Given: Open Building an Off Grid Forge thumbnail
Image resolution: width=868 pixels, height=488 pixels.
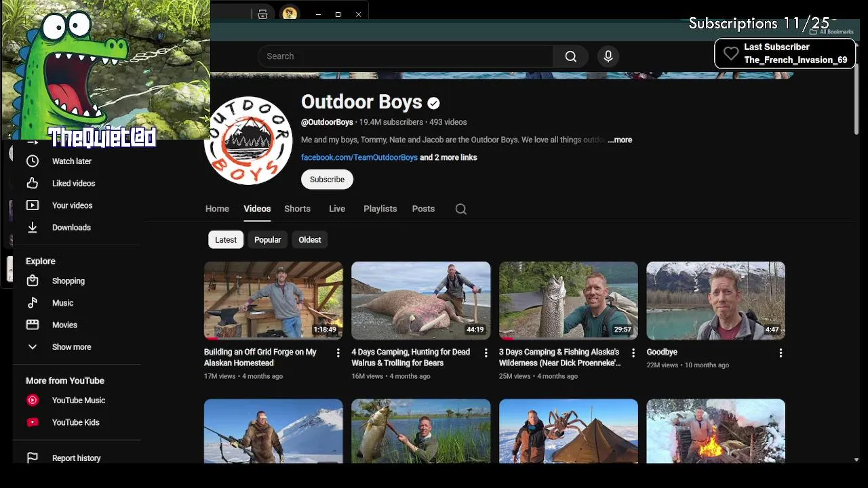Looking at the screenshot, I should click(273, 300).
